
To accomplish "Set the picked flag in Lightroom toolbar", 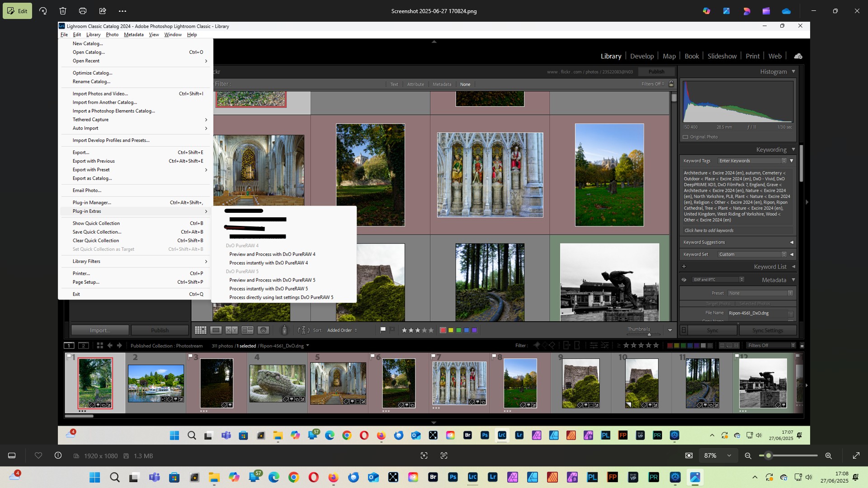I will (x=383, y=330).
